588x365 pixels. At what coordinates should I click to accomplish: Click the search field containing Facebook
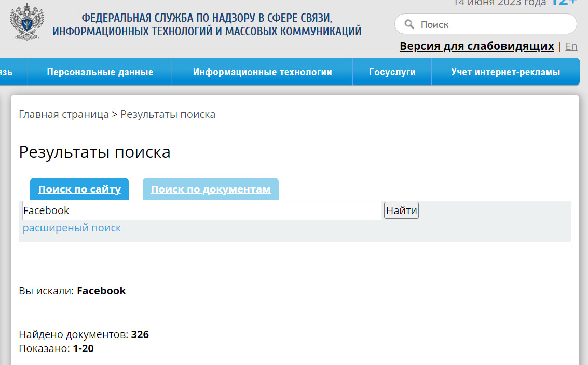tap(201, 210)
